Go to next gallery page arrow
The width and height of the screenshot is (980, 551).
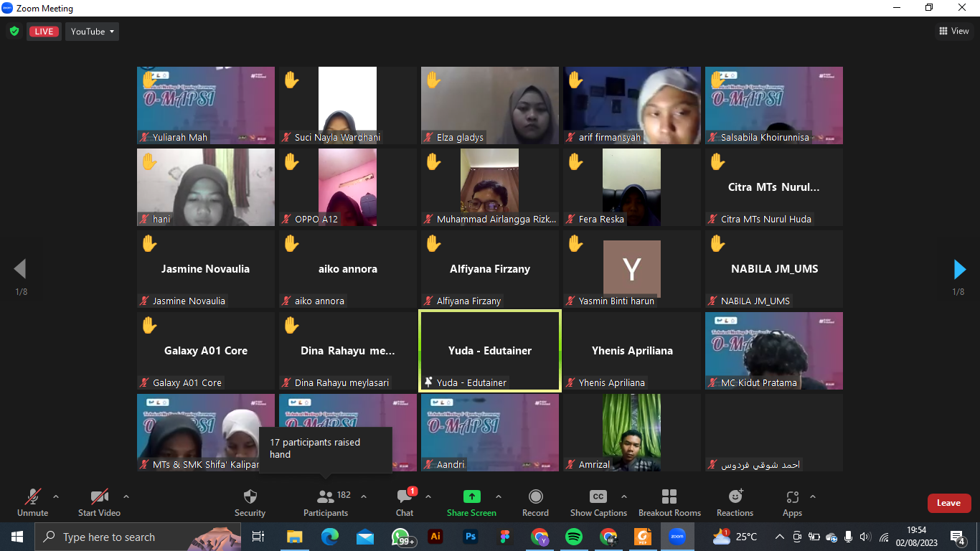[x=959, y=269]
